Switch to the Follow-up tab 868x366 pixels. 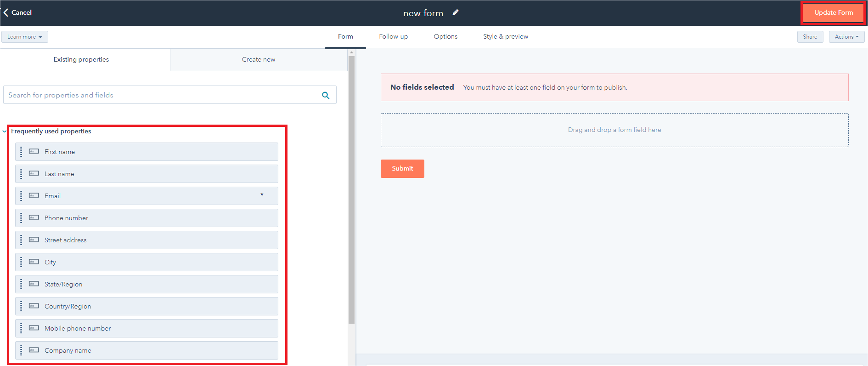click(x=393, y=37)
